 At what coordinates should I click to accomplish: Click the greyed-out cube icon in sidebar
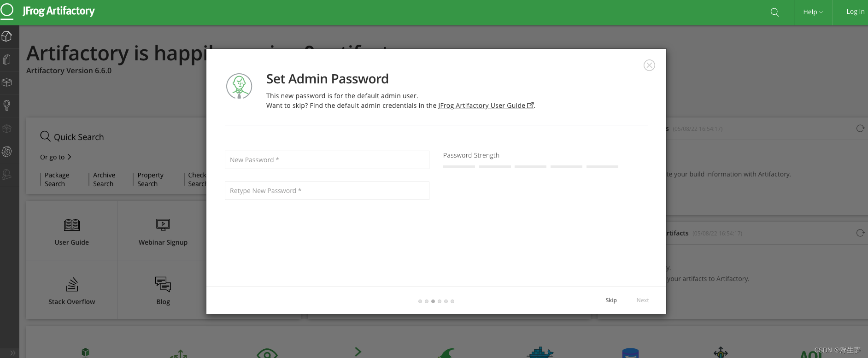pyautogui.click(x=7, y=129)
